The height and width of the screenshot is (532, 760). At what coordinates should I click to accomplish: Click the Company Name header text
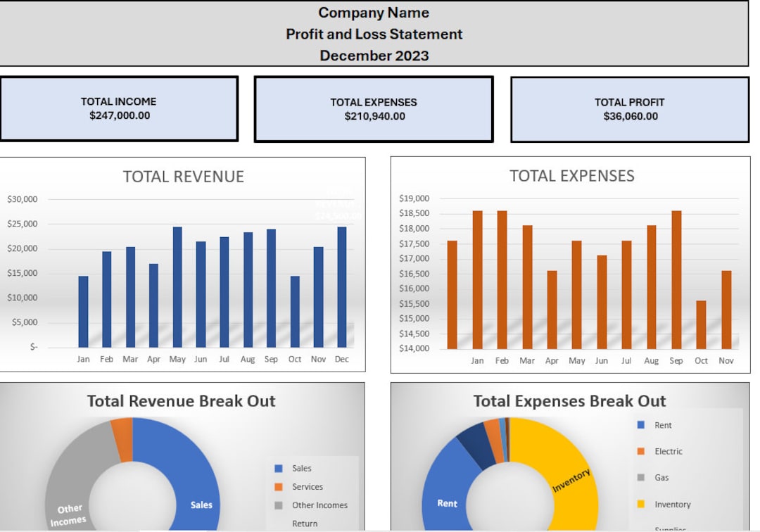(x=374, y=13)
